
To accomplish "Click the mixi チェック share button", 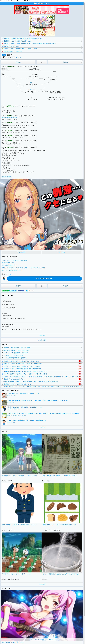I will 31,291.
